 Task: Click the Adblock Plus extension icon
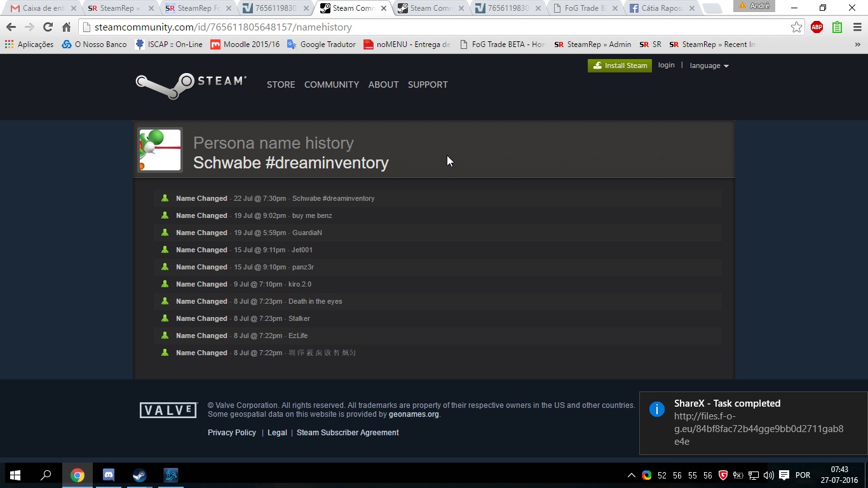(817, 27)
